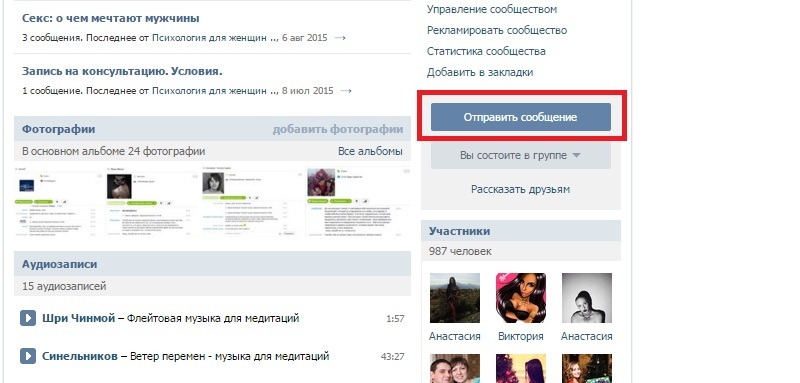Open fourth photo thumbnail with flowers avatar

tap(358, 201)
